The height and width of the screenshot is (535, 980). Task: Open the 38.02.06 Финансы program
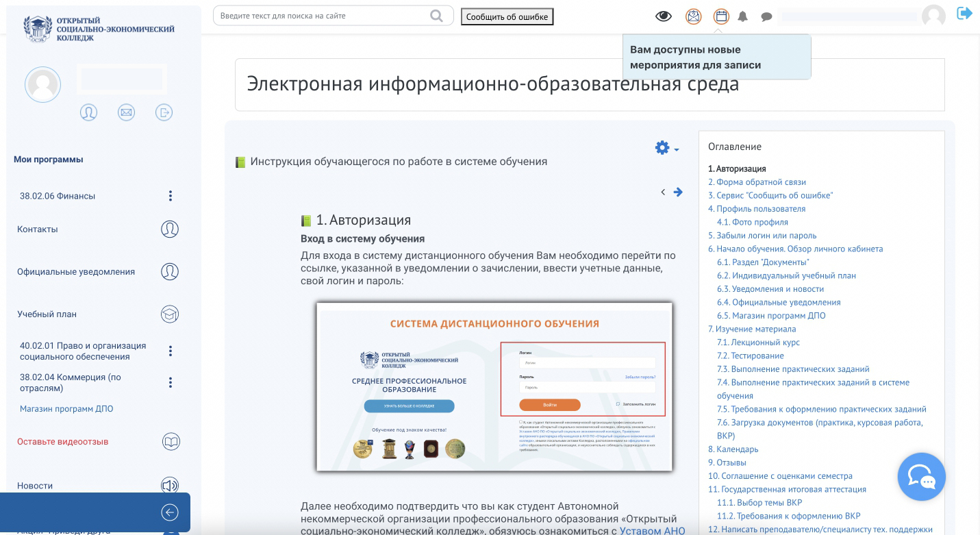pyautogui.click(x=58, y=196)
